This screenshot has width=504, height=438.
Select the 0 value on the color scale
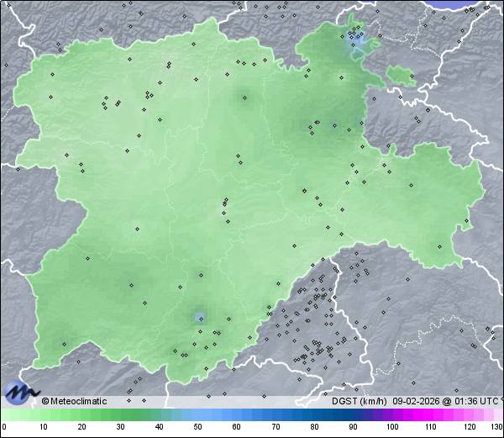3,426
